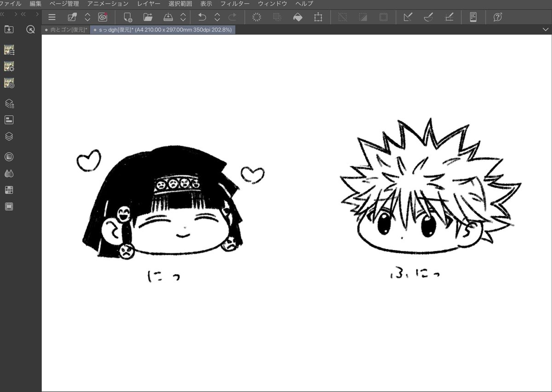Click the single right arrow expander at top-left
The height and width of the screenshot is (392, 552).
(16, 14)
